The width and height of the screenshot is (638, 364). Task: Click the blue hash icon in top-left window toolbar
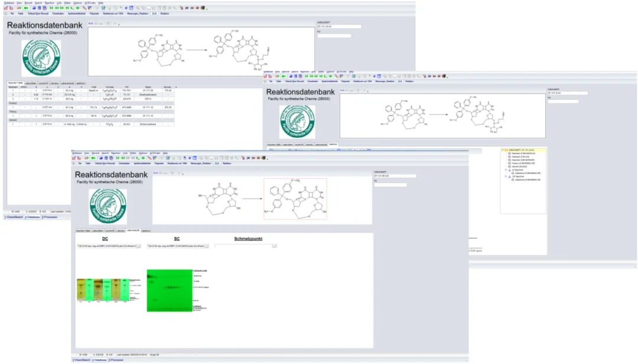[126, 8]
